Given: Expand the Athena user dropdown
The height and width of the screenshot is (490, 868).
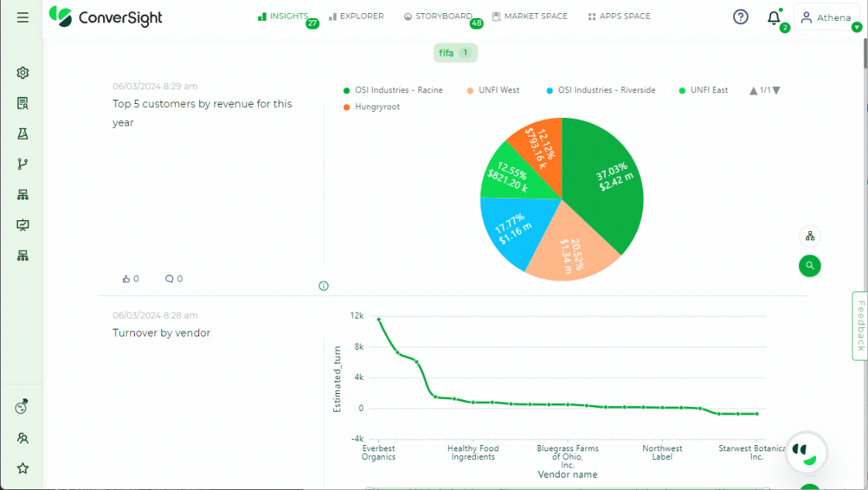Looking at the screenshot, I should pyautogui.click(x=856, y=27).
